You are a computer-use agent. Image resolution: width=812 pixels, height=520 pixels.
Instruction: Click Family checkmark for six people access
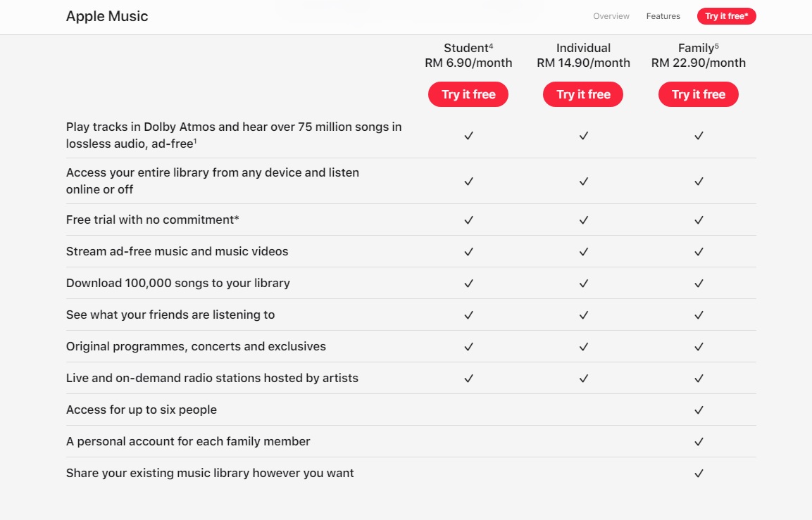click(699, 410)
